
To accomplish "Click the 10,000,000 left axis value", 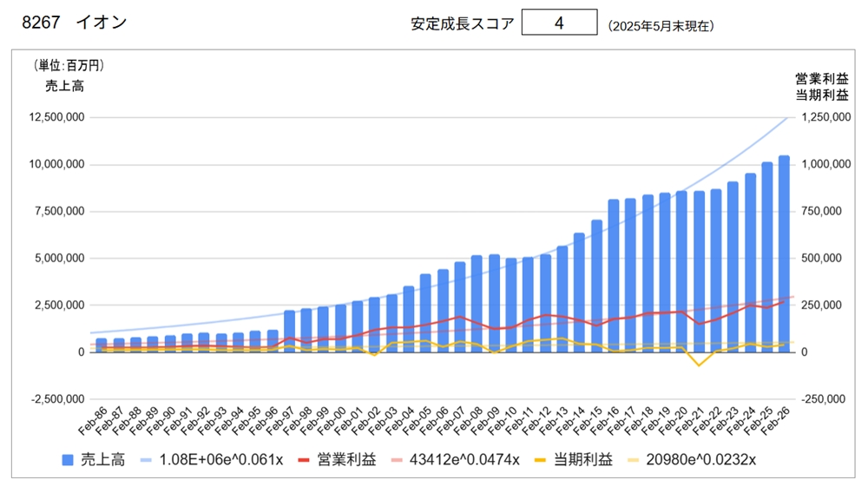I will [57, 164].
